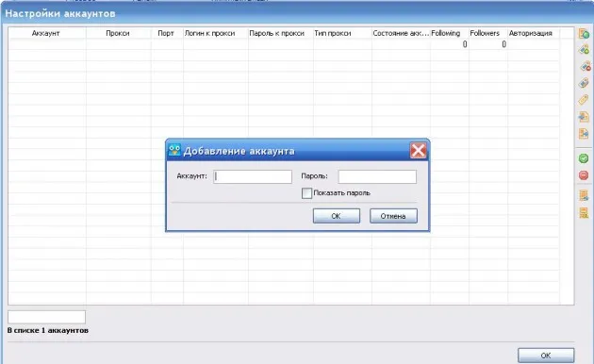Click the blue tag edit icon
594x364 pixels.
(584, 83)
